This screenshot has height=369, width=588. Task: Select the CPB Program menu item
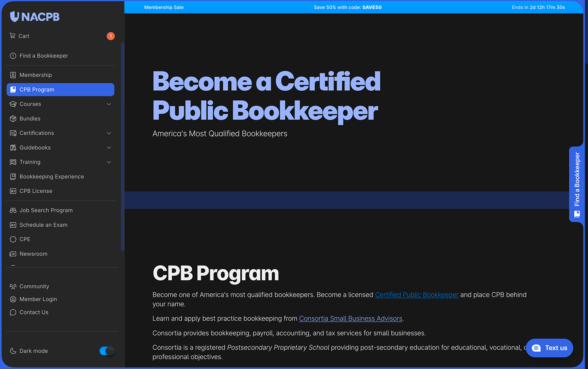(x=60, y=90)
